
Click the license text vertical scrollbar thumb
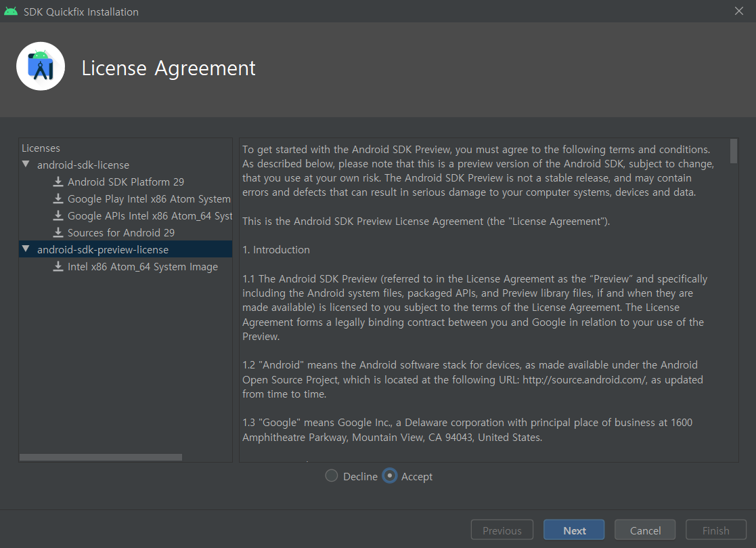734,151
